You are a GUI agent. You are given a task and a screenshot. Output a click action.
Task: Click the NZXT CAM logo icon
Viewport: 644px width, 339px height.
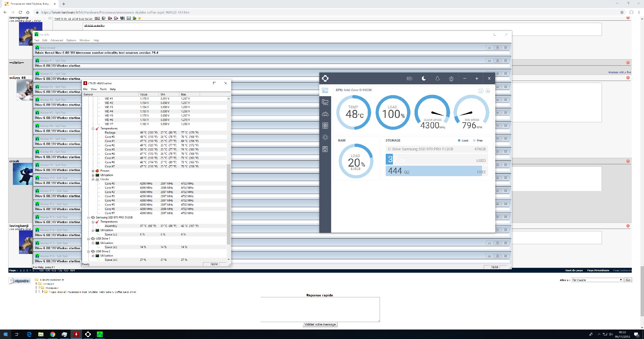[325, 79]
